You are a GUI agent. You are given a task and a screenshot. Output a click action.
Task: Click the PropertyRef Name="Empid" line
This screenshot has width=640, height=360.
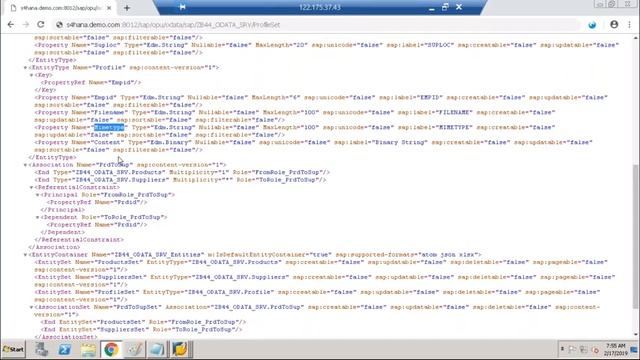pyautogui.click(x=91, y=82)
